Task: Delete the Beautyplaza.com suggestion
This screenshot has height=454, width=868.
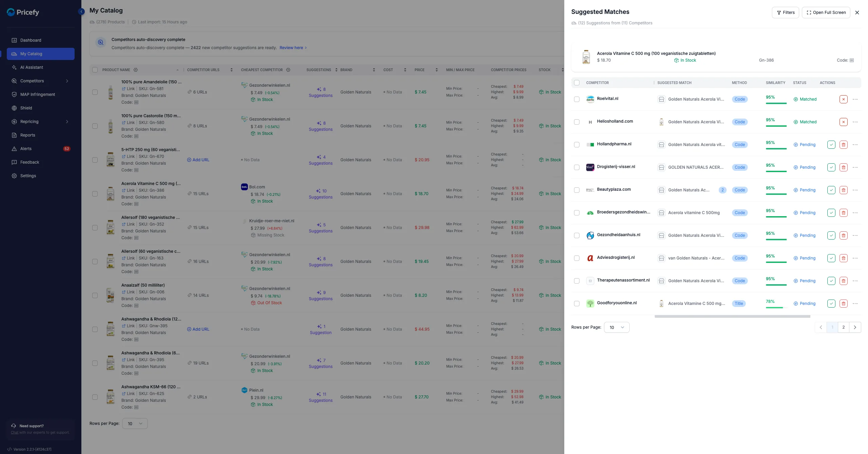Action: (844, 190)
